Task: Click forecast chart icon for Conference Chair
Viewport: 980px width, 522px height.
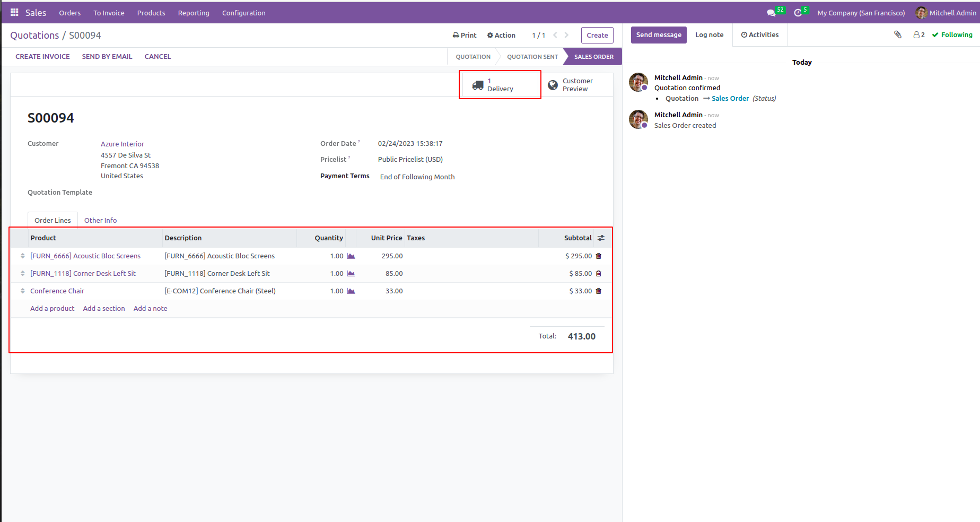Action: [351, 291]
